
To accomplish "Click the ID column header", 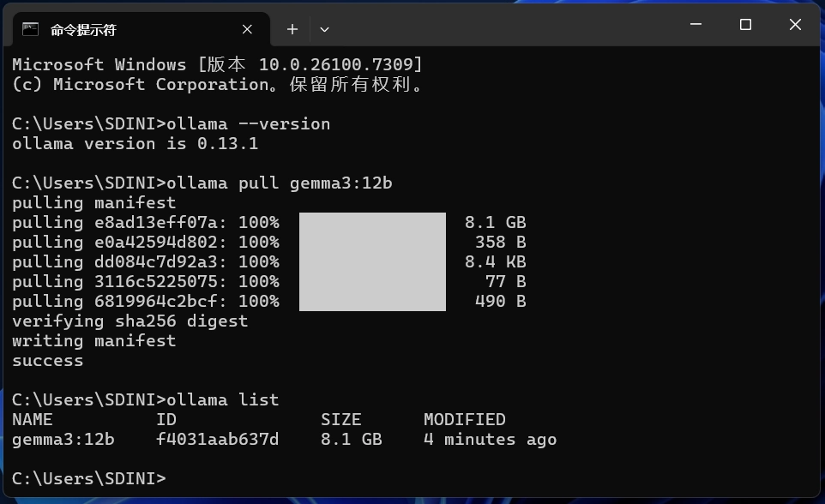I will tap(166, 420).
